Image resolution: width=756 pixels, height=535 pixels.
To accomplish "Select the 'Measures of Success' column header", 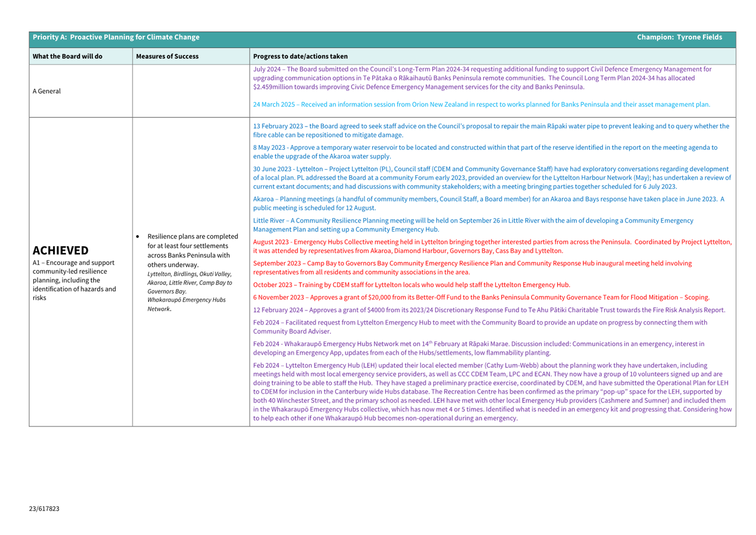I will (167, 56).
